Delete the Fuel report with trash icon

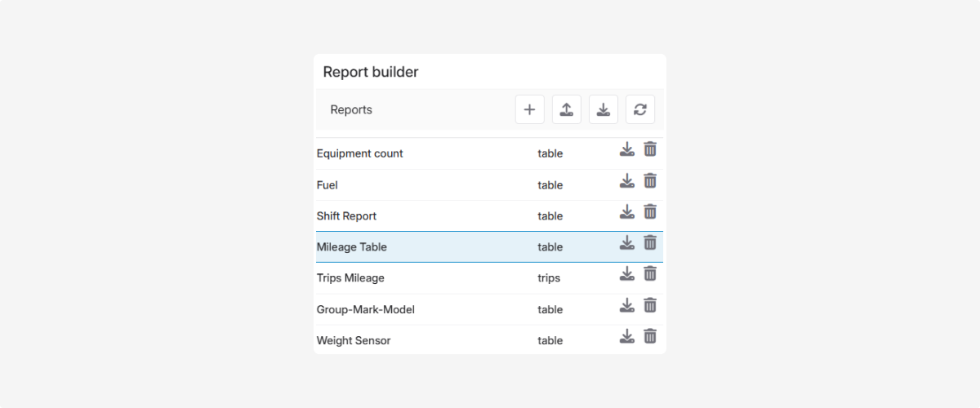(x=650, y=180)
